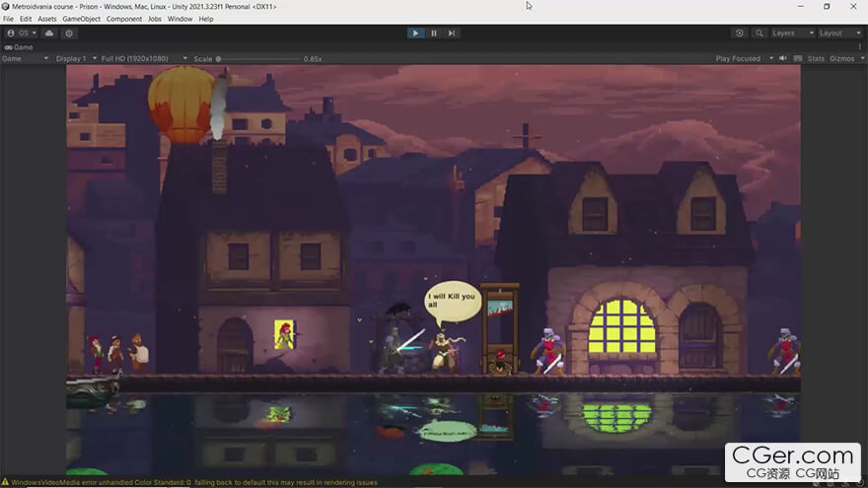Toggle Gizmos in Game view
The height and width of the screenshot is (488, 868).
[x=841, y=58]
